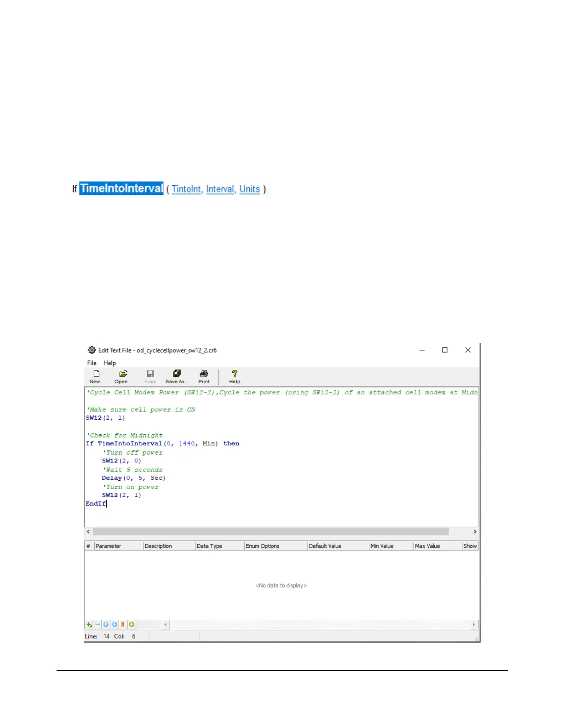Click the 'EndIf' code line

[x=96, y=504]
